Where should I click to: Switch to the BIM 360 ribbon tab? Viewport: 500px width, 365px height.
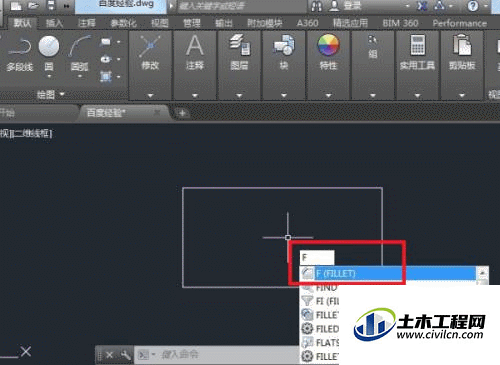(400, 23)
